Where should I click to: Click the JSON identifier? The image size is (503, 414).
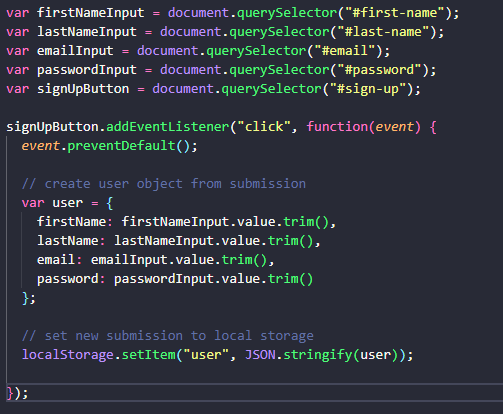click(x=260, y=355)
